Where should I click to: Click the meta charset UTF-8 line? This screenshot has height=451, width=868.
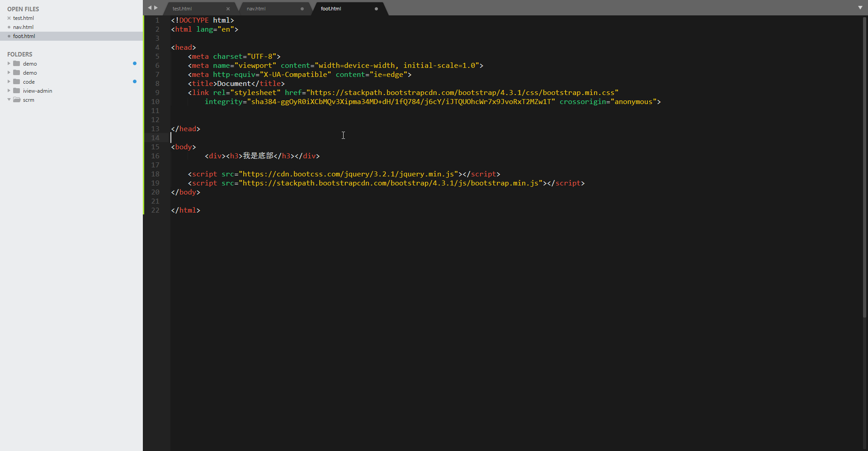click(x=234, y=57)
